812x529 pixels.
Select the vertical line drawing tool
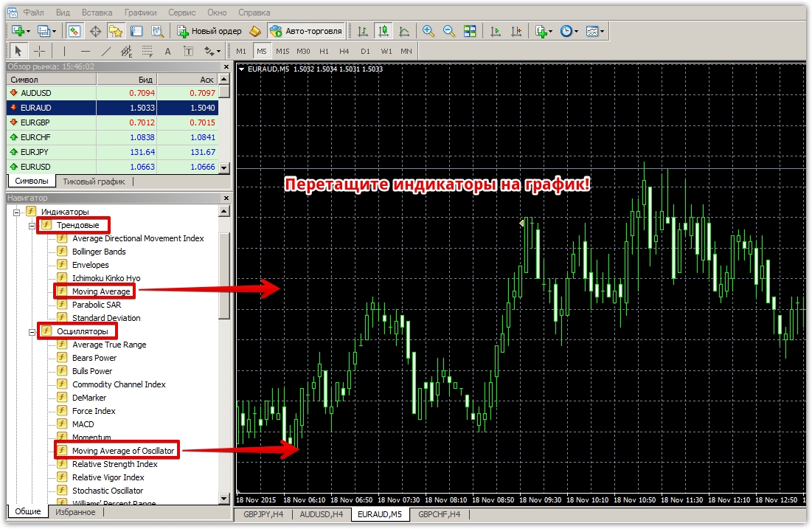[x=64, y=51]
